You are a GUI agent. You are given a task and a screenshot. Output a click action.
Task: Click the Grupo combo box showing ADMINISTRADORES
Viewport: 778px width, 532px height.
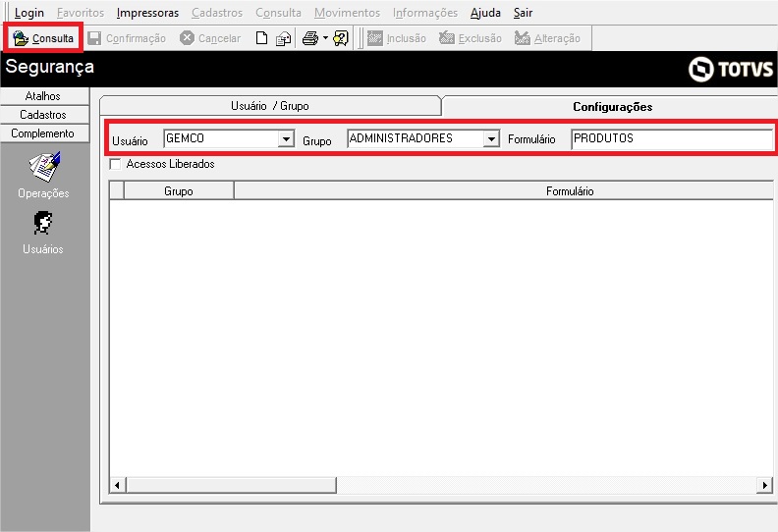click(x=423, y=138)
